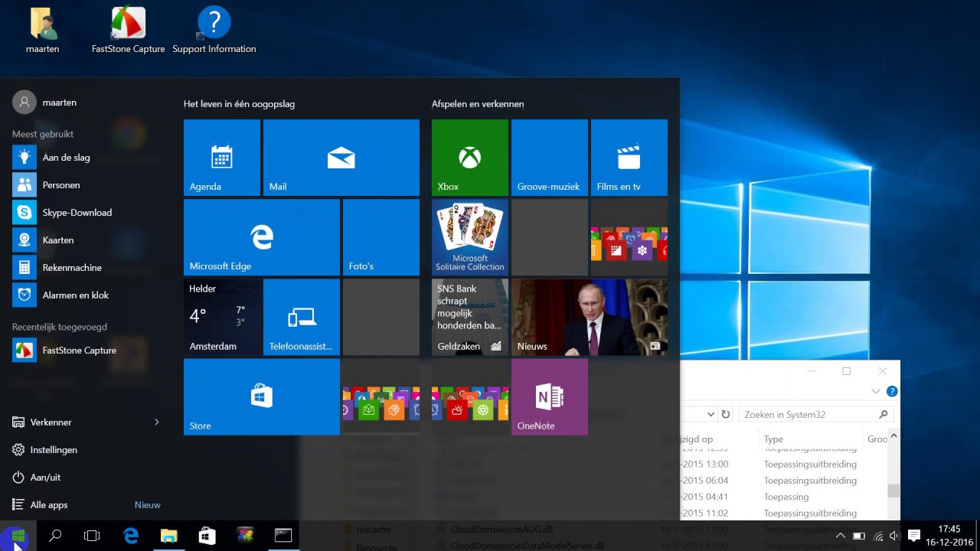980x551 pixels.
Task: Expand the Verkenner jump list arrow
Action: [157, 422]
